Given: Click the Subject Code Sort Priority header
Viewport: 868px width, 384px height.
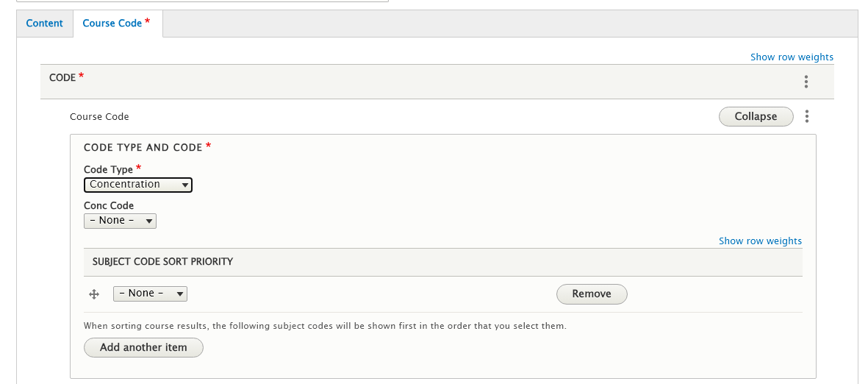Looking at the screenshot, I should [x=162, y=261].
